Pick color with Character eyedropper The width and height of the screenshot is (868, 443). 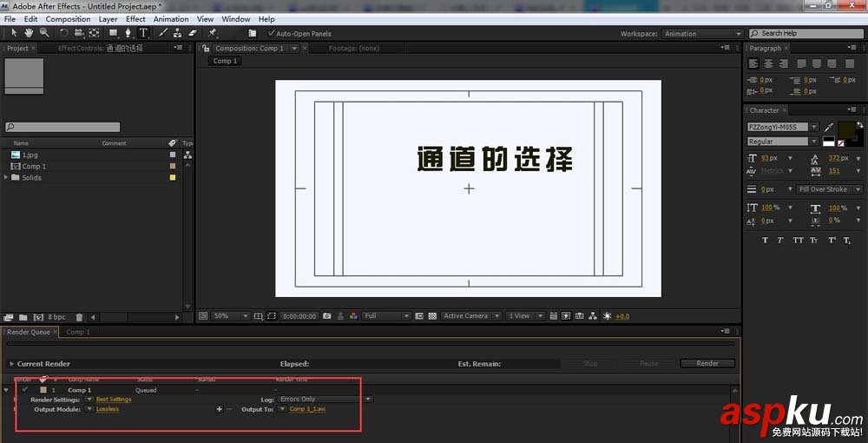(x=829, y=127)
